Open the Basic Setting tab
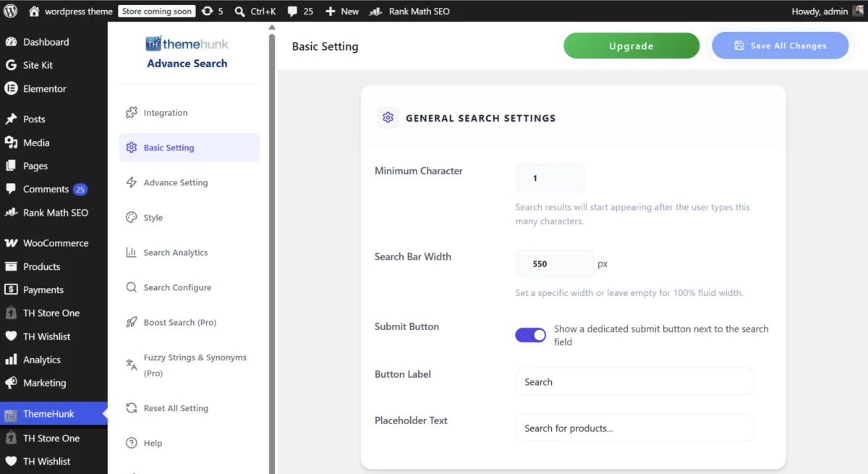This screenshot has height=474, width=868. (190, 148)
